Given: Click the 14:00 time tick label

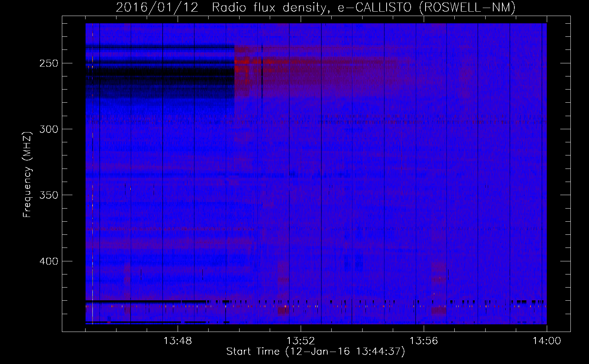Looking at the screenshot, I should 547,341.
